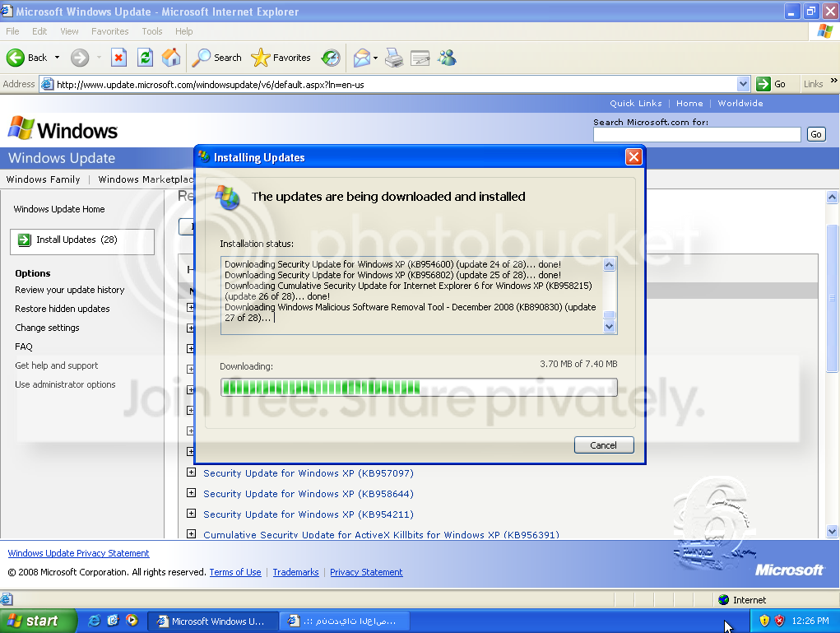840x633 pixels.
Task: Go to the Home page icon
Action: coord(171,58)
